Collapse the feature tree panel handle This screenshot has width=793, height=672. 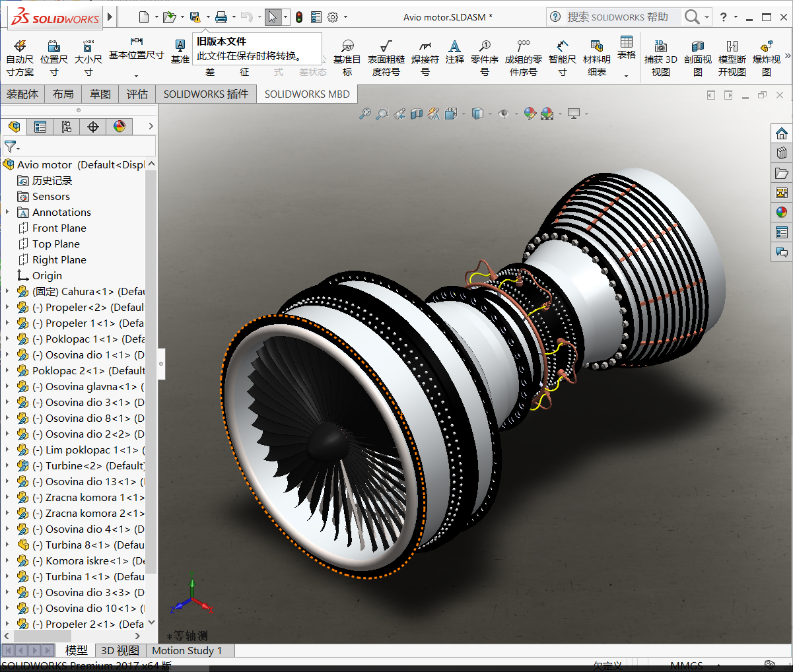[x=161, y=363]
